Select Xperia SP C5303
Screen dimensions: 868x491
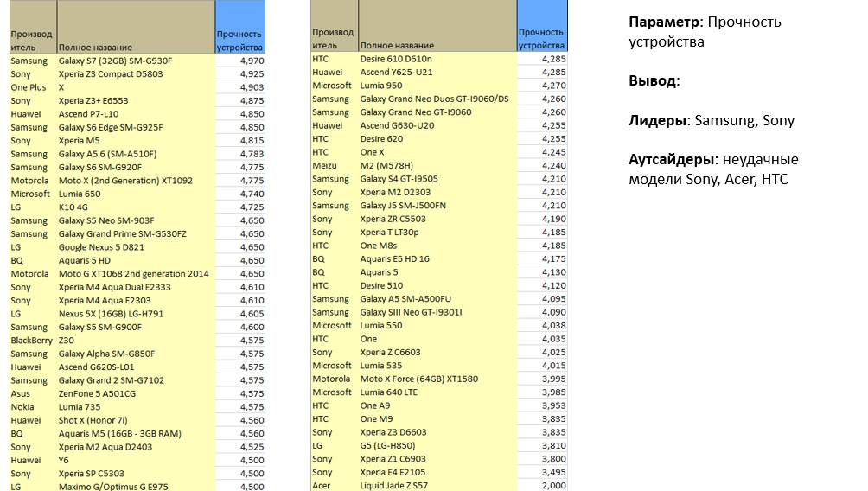[x=92, y=474]
